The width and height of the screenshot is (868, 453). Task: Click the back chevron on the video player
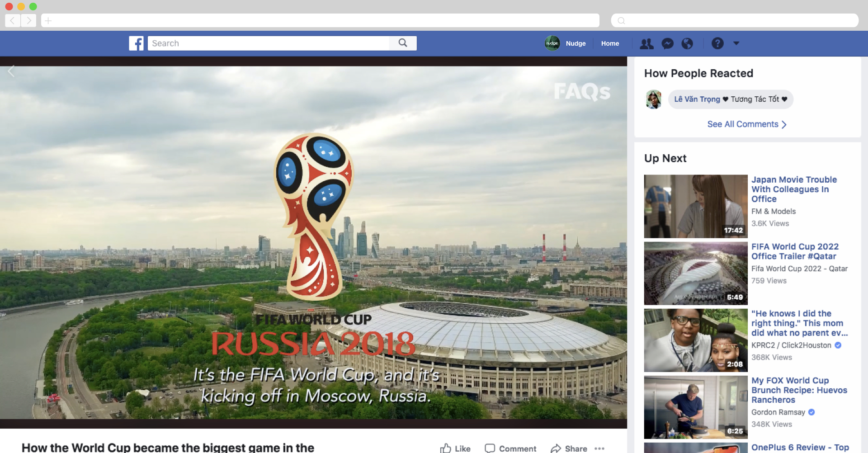coord(11,71)
